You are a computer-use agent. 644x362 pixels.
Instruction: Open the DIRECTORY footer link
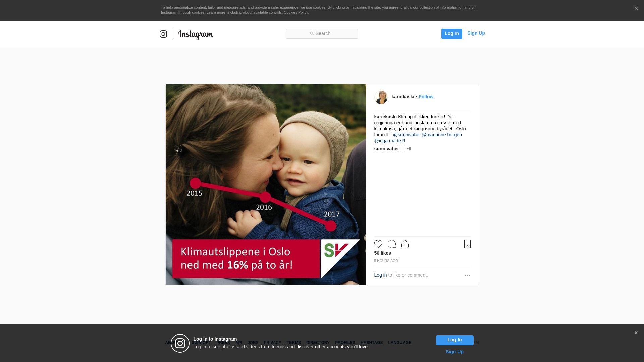pyautogui.click(x=318, y=343)
